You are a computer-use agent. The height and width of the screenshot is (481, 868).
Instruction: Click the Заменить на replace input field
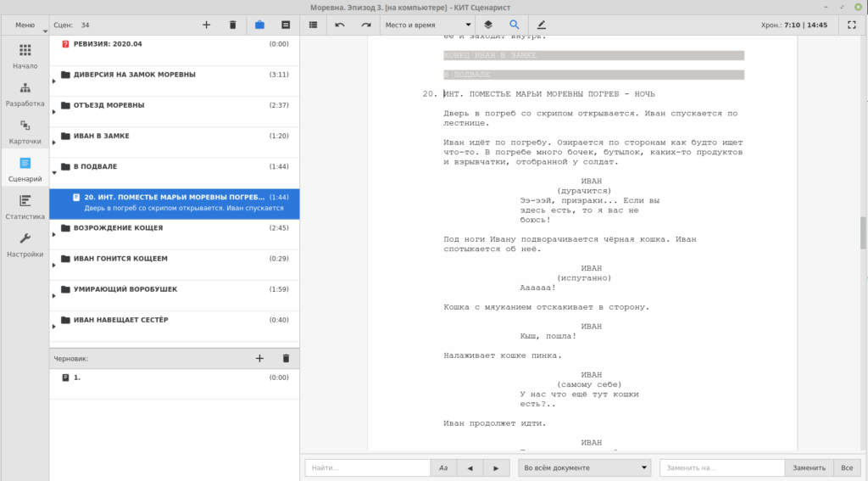pyautogui.click(x=722, y=467)
